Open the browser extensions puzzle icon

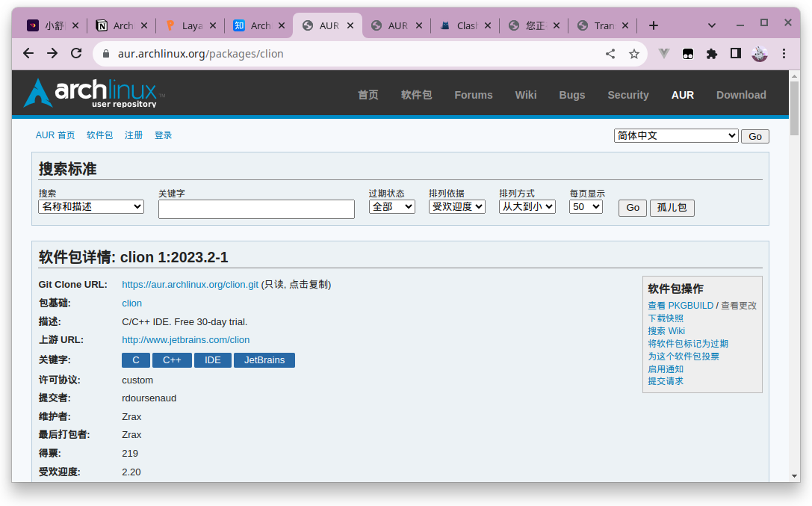click(712, 53)
